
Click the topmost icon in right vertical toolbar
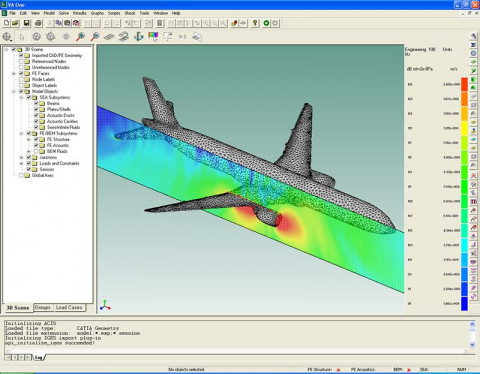pos(473,36)
